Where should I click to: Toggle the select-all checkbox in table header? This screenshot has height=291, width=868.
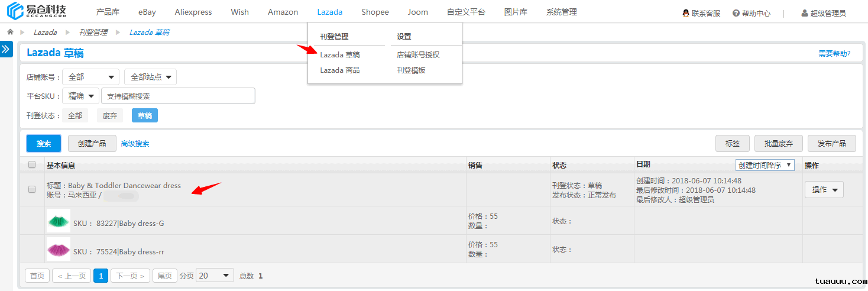click(x=32, y=165)
